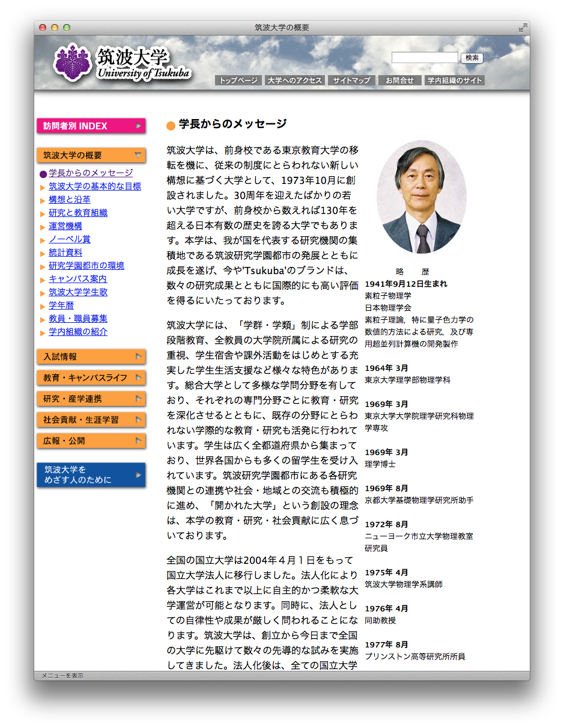Open the 教員・職員募集 link

(78, 319)
